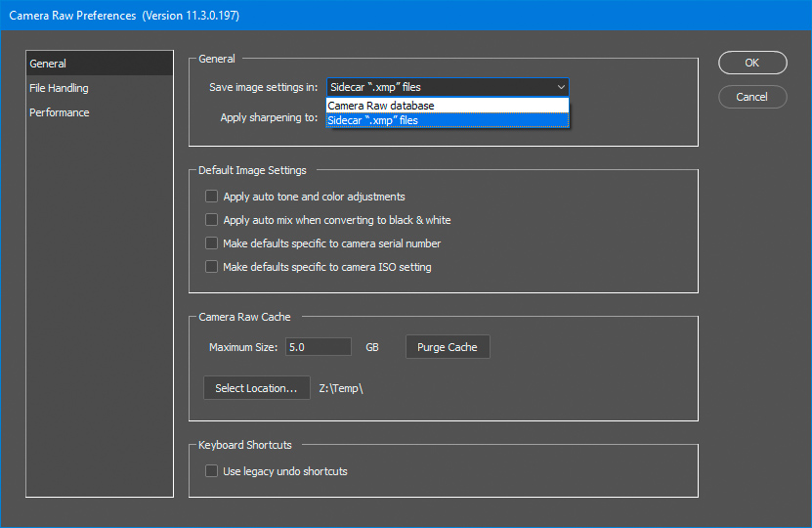
Task: Toggle defaults specific to camera serial number
Action: [211, 243]
